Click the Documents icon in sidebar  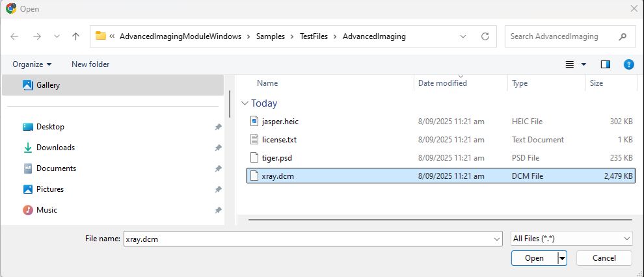pos(27,168)
